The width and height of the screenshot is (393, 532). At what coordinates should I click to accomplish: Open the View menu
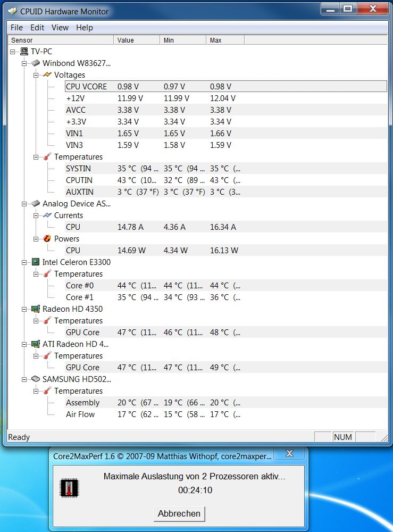[x=60, y=28]
